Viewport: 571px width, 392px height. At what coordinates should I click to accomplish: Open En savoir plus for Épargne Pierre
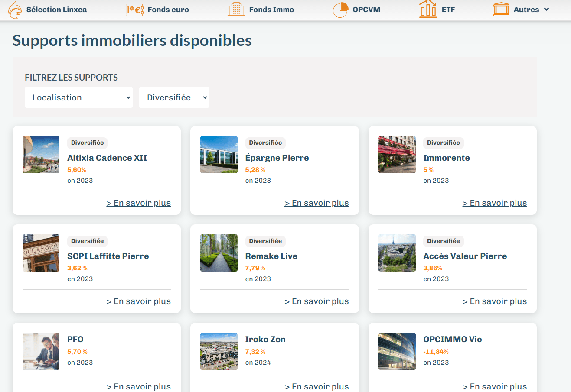(x=316, y=203)
